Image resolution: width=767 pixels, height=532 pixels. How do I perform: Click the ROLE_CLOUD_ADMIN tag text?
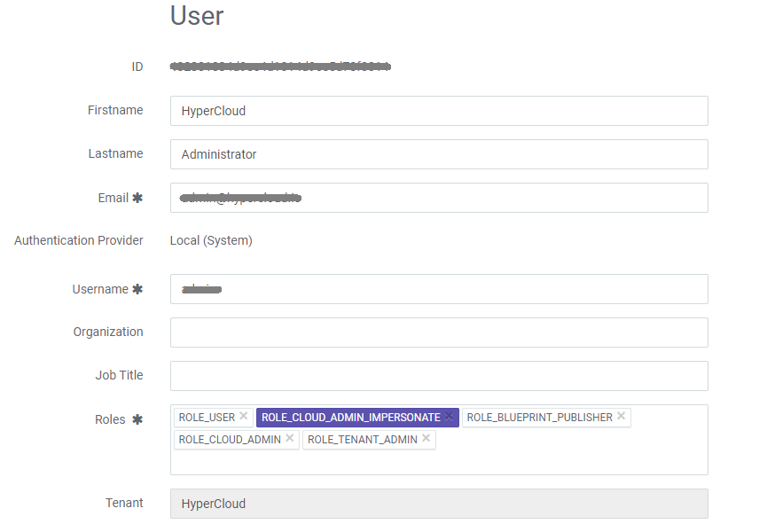point(230,440)
